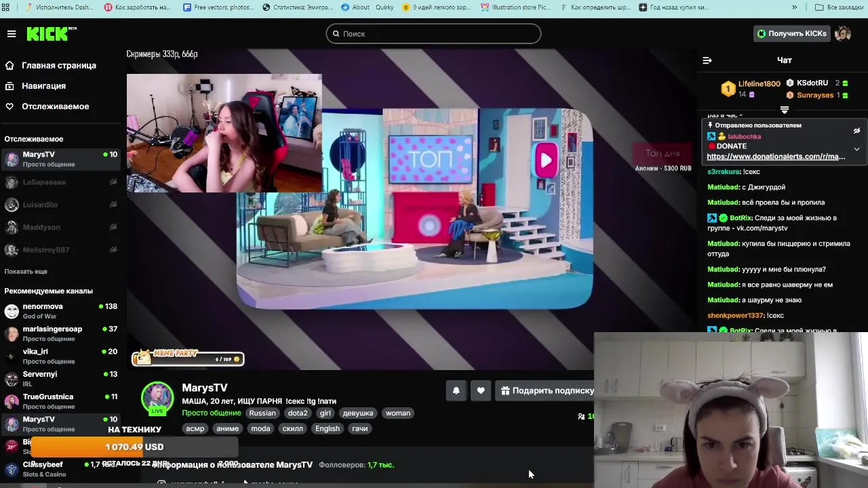Open Все закладки bookmarks folder
The height and width of the screenshot is (488, 868).
(839, 7)
